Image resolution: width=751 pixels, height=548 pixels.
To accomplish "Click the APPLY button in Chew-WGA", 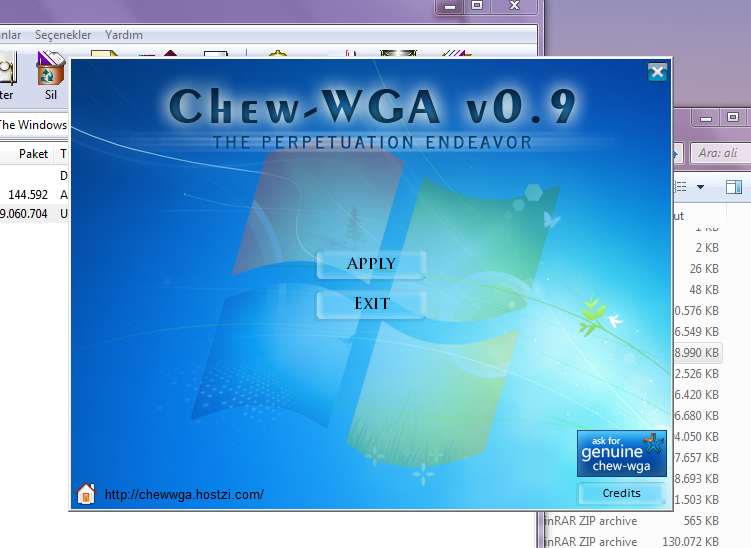I will [x=371, y=264].
